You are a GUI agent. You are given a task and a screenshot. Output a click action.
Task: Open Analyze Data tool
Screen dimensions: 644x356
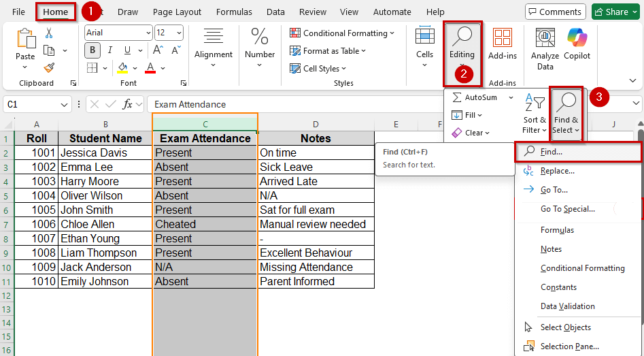pyautogui.click(x=545, y=49)
